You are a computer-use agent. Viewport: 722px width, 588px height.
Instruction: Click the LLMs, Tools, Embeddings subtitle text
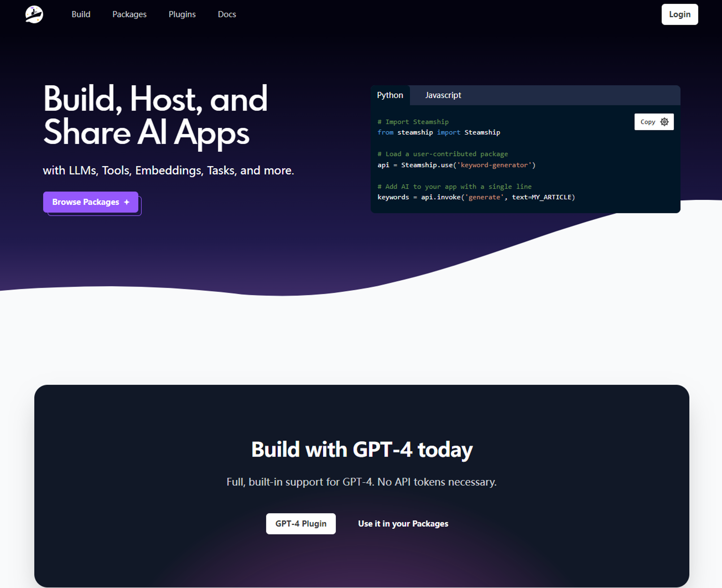coord(168,170)
